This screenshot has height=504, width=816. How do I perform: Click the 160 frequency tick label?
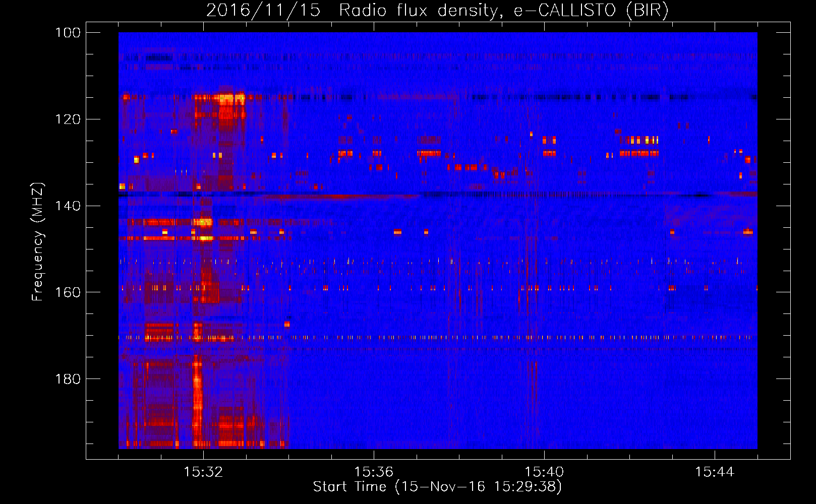[x=68, y=292]
